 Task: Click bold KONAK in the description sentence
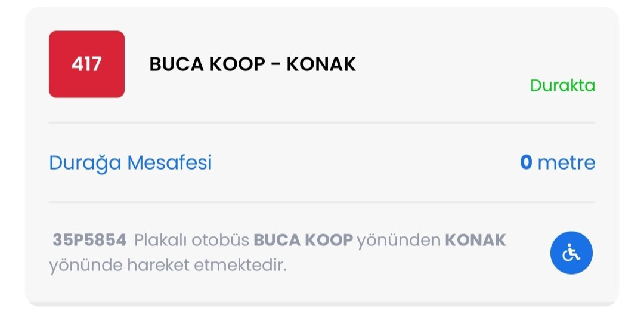pos(475,241)
